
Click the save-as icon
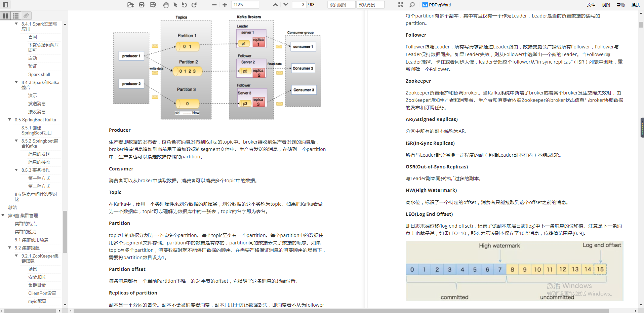click(153, 5)
